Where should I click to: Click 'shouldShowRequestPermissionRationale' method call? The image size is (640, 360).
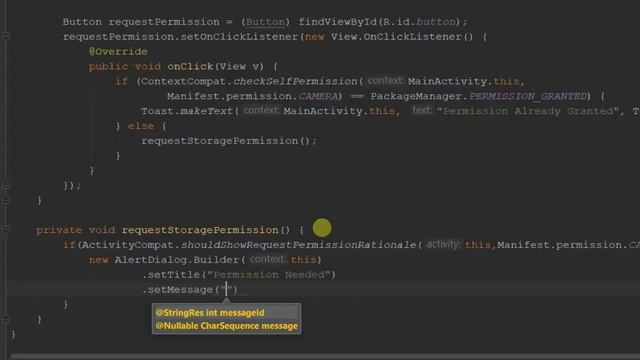(299, 245)
